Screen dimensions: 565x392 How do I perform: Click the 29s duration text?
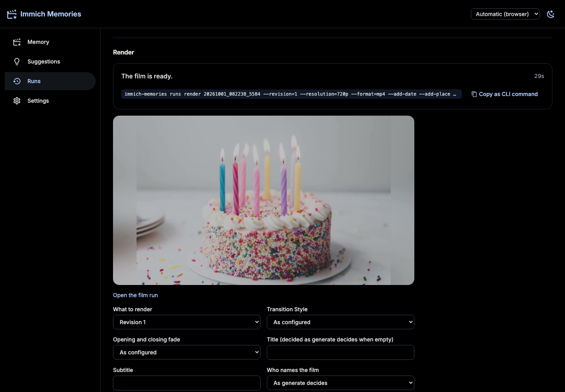click(x=539, y=76)
